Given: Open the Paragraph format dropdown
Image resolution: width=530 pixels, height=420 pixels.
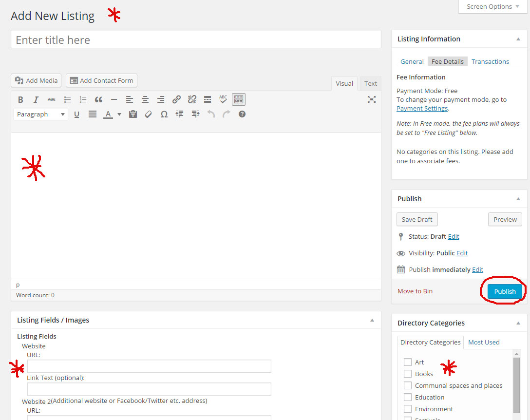Looking at the screenshot, I should point(41,114).
